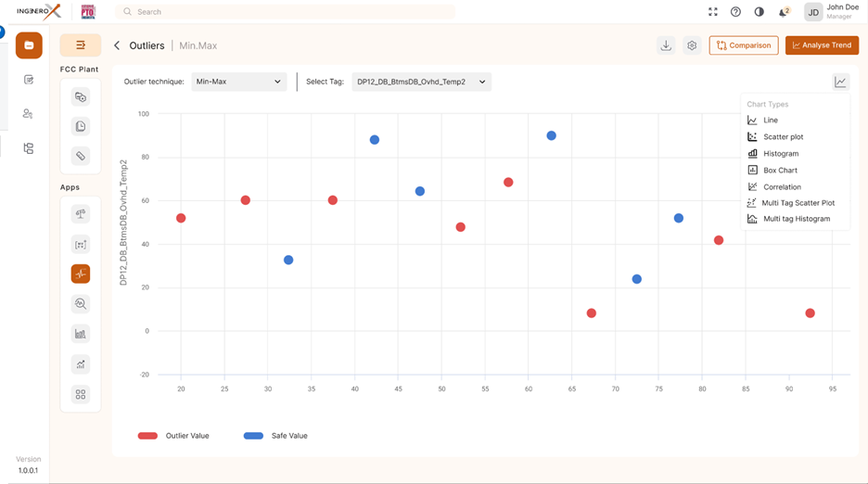Select Scatter plot from Chart Types
The width and height of the screenshot is (868, 484).
coord(783,137)
